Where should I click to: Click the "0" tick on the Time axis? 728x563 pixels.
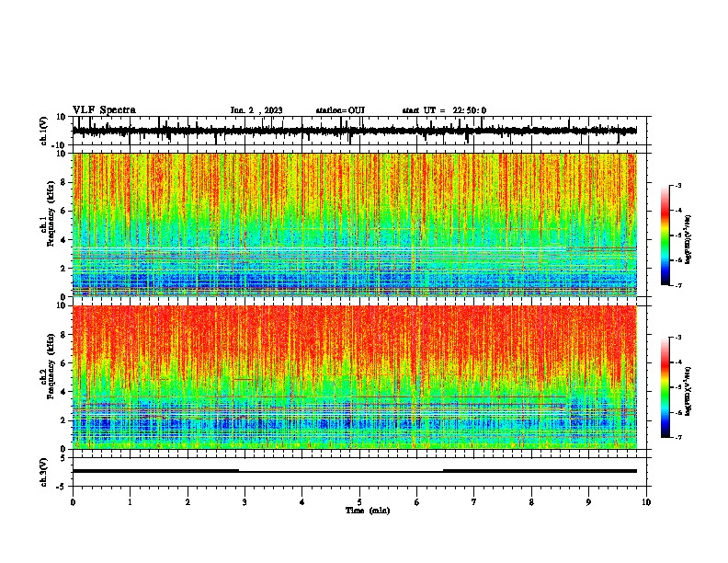(x=73, y=502)
